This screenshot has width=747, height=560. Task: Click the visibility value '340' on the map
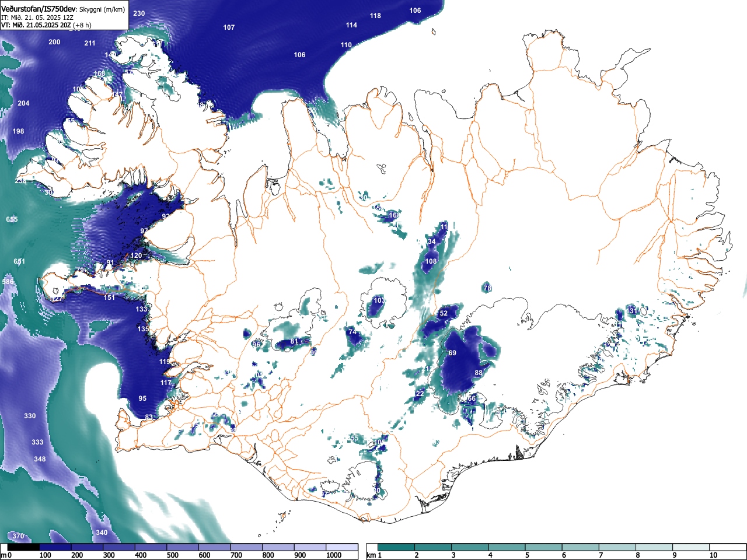click(102, 533)
